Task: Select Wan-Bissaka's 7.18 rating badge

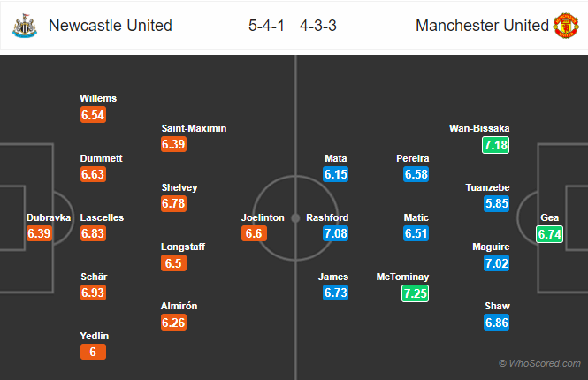Action: tap(496, 145)
